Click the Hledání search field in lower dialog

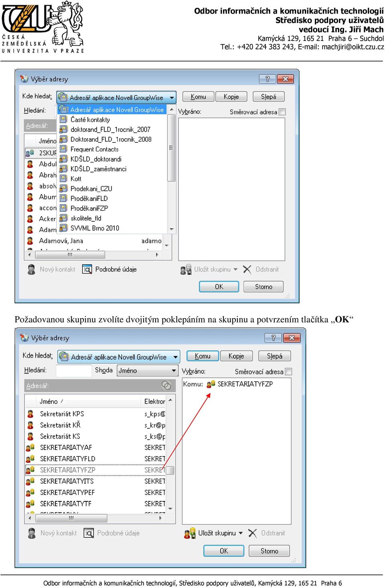click(x=74, y=371)
